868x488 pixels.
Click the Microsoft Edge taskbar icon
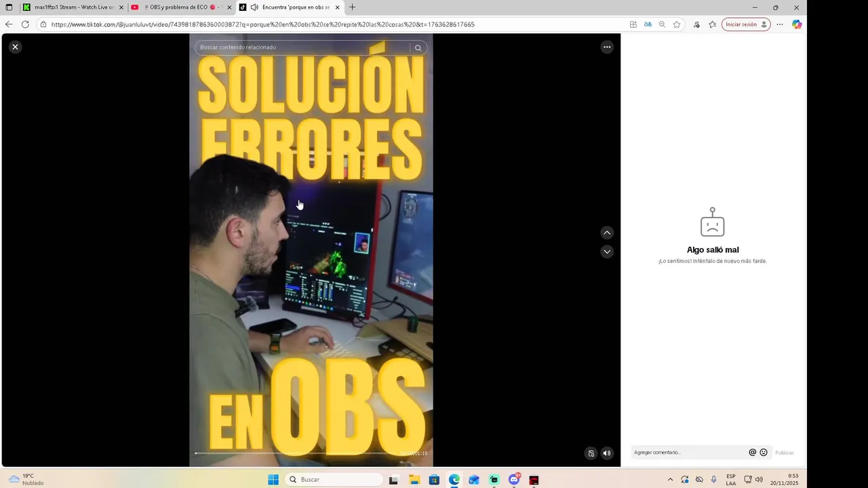click(454, 480)
